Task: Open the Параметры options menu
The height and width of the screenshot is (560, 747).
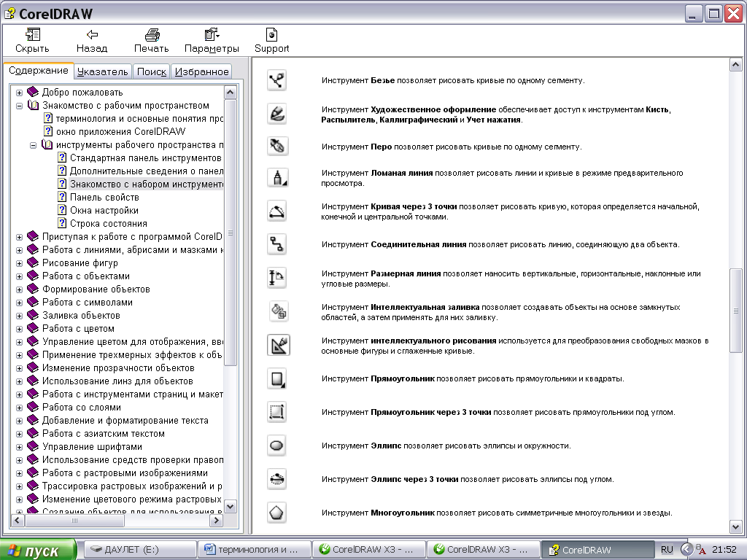Action: pyautogui.click(x=212, y=40)
